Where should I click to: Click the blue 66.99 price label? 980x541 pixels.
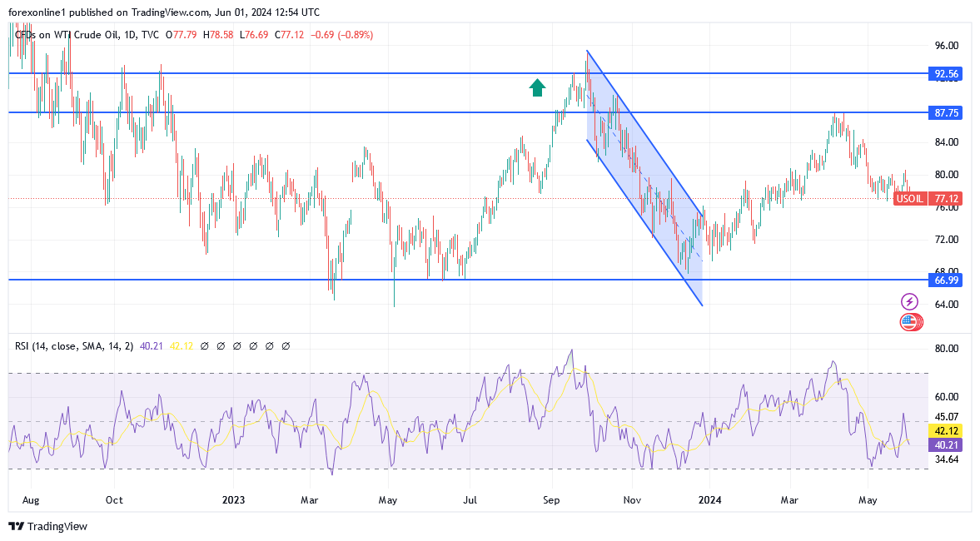pyautogui.click(x=947, y=280)
